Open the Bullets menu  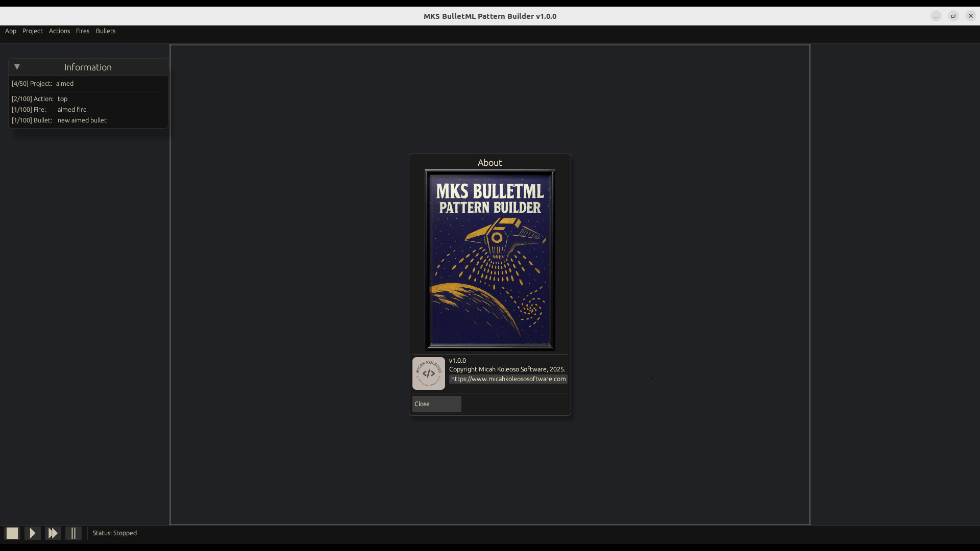point(106,31)
